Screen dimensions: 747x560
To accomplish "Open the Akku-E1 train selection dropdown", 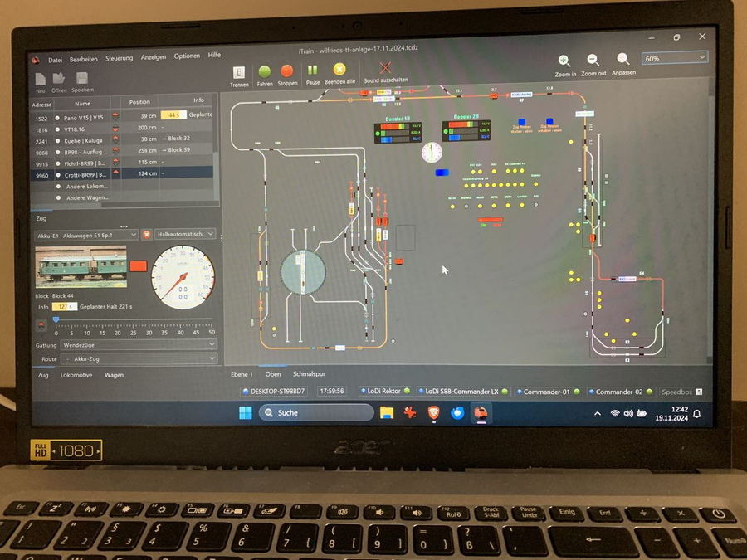I will click(x=86, y=236).
